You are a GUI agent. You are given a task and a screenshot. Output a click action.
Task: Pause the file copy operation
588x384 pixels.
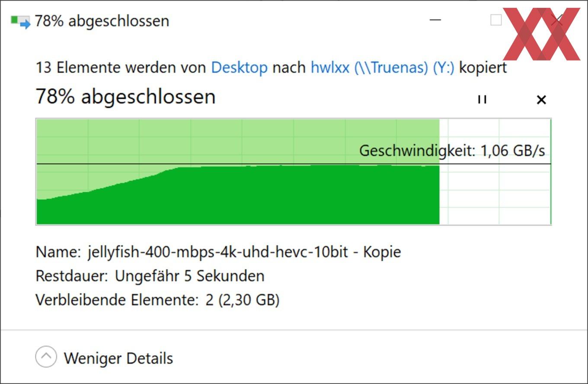(x=482, y=99)
